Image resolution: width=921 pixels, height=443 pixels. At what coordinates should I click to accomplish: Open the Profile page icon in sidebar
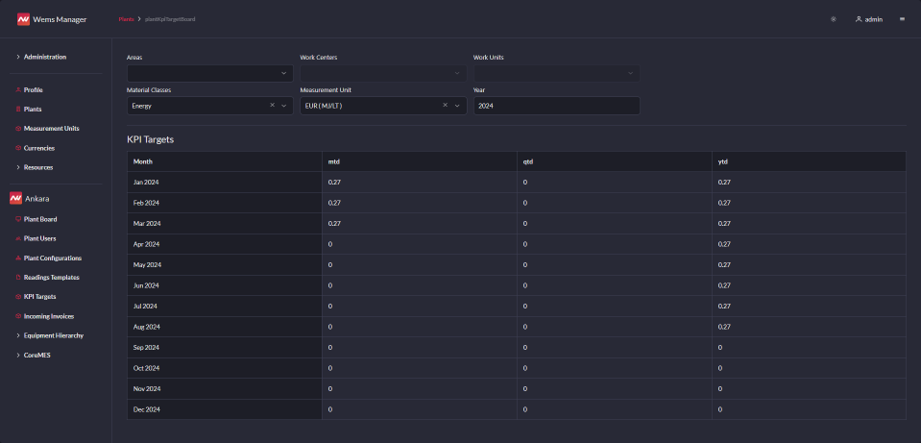coord(18,90)
